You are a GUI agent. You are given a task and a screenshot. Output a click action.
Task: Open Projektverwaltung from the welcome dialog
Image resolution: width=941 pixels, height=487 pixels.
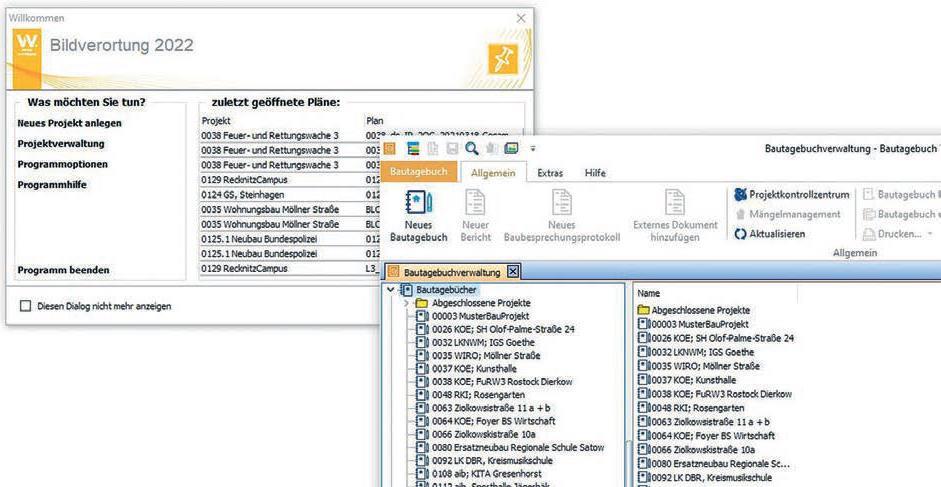coord(61,144)
